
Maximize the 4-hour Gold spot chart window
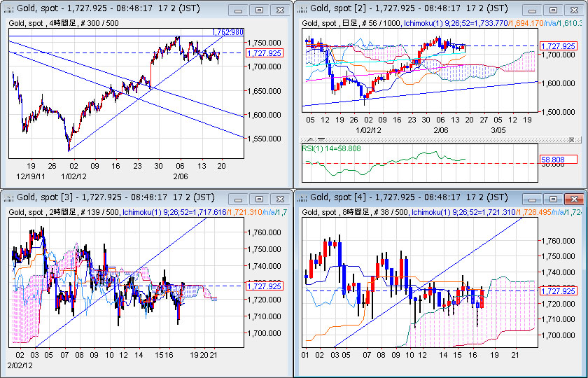click(x=259, y=10)
